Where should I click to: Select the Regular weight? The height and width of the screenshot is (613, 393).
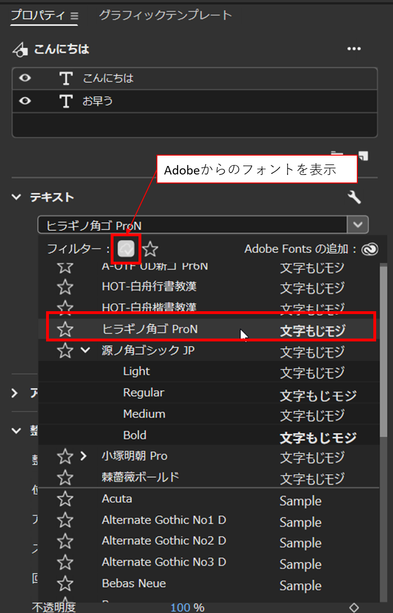(144, 393)
